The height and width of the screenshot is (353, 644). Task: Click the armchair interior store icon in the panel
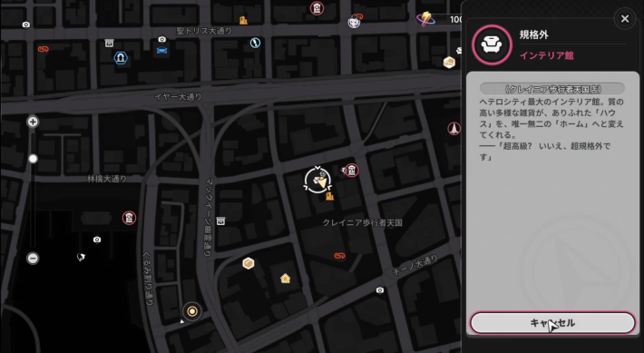[492, 44]
